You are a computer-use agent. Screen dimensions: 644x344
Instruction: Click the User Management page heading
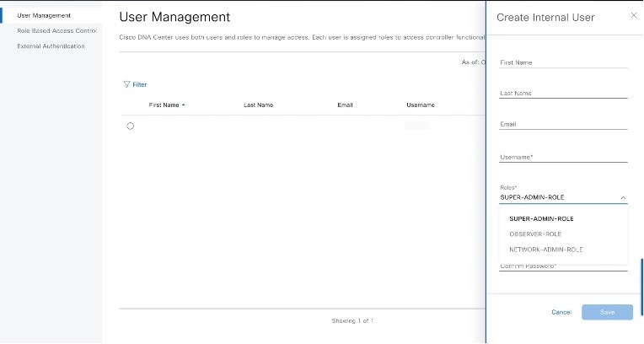174,17
